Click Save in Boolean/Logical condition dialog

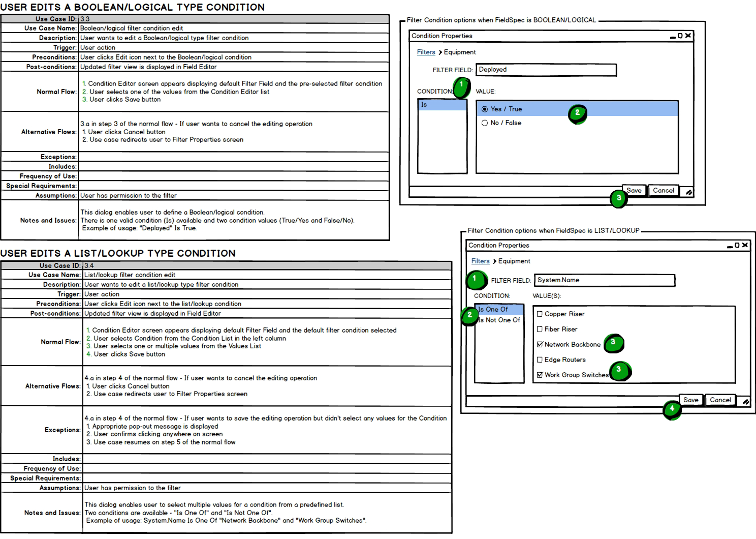pyautogui.click(x=634, y=191)
